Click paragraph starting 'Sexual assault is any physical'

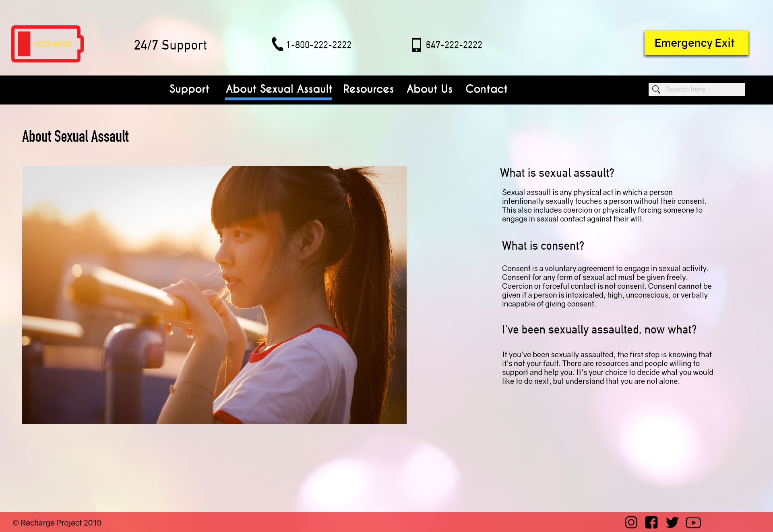pos(604,206)
